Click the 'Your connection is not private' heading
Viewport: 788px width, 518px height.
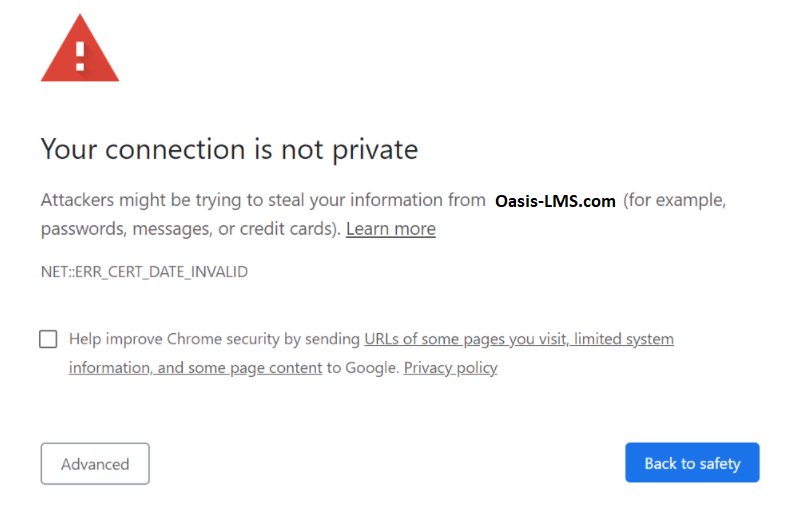tap(229, 149)
